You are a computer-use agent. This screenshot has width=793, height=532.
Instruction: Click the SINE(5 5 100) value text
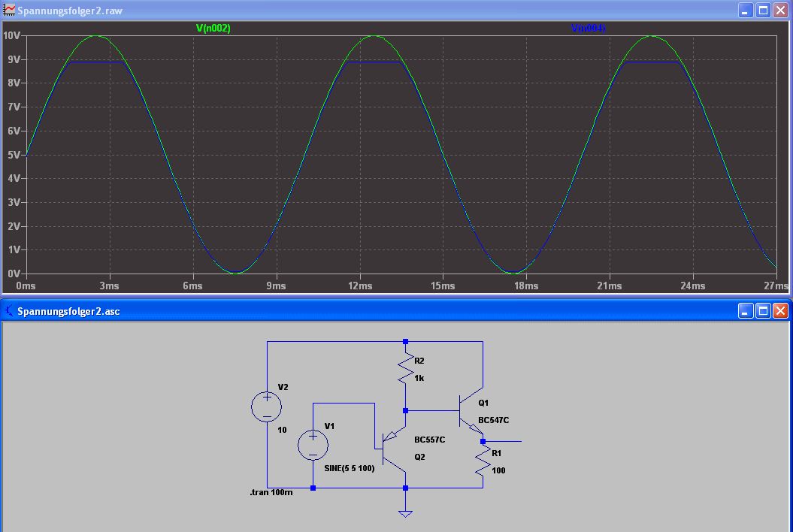[x=350, y=468]
